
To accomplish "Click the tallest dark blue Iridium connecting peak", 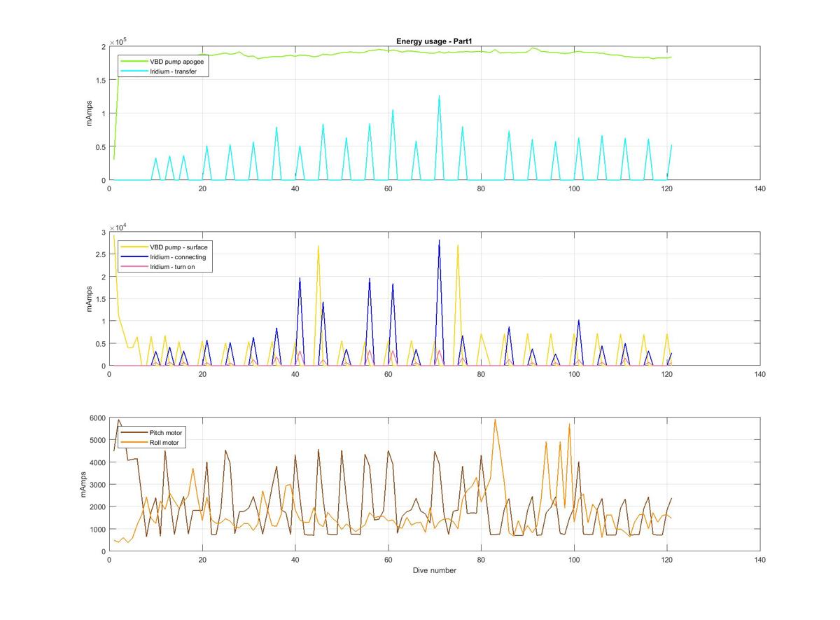I will click(439, 241).
